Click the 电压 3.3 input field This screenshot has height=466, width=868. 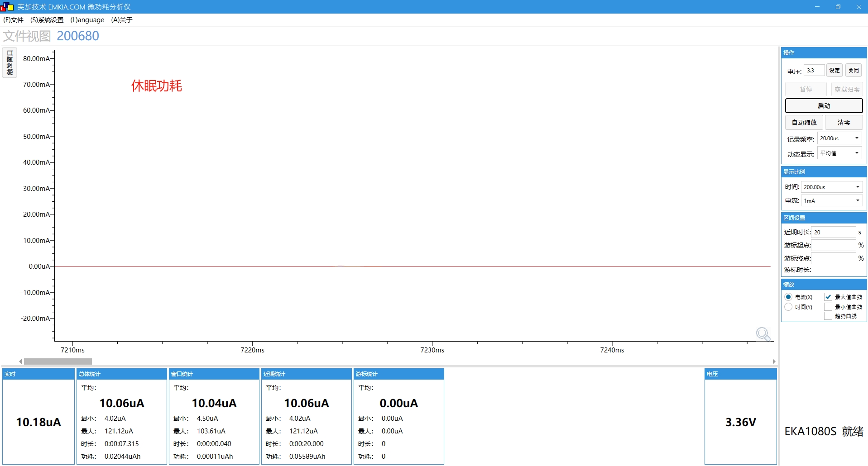click(814, 71)
